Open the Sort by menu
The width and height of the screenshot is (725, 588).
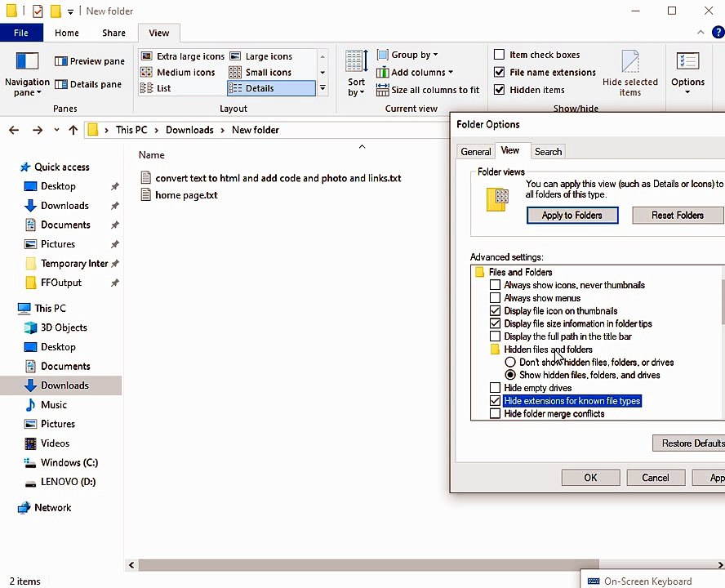coord(357,74)
